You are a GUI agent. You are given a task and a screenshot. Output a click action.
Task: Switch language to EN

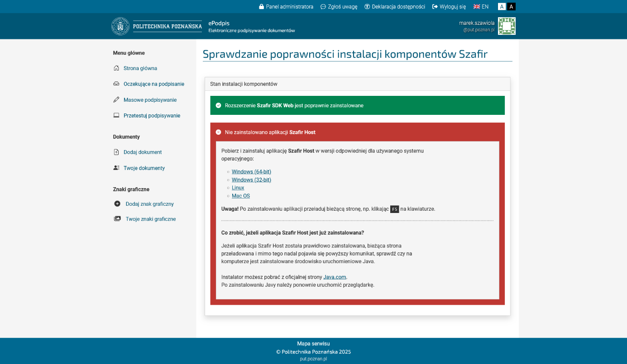tap(481, 7)
